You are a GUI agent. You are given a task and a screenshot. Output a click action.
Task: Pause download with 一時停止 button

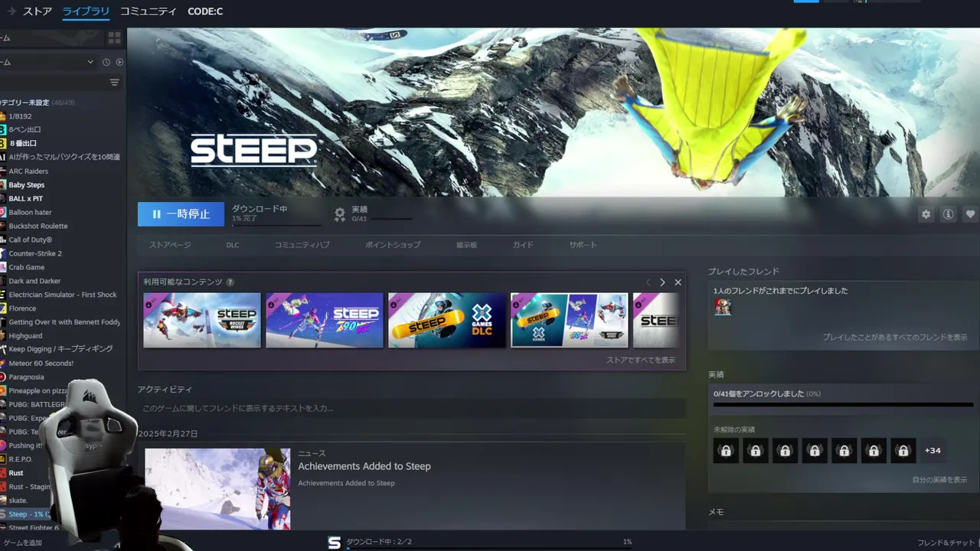pyautogui.click(x=181, y=214)
